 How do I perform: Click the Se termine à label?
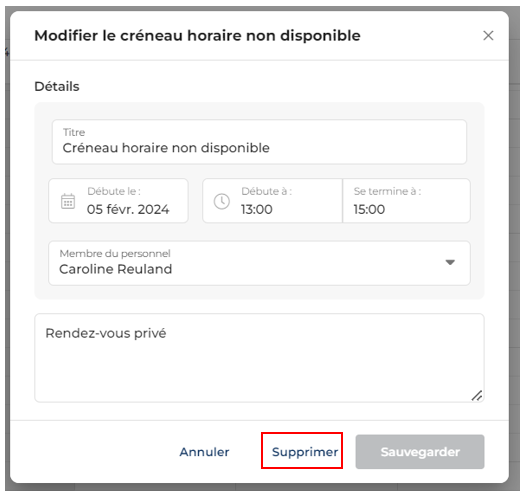(387, 191)
